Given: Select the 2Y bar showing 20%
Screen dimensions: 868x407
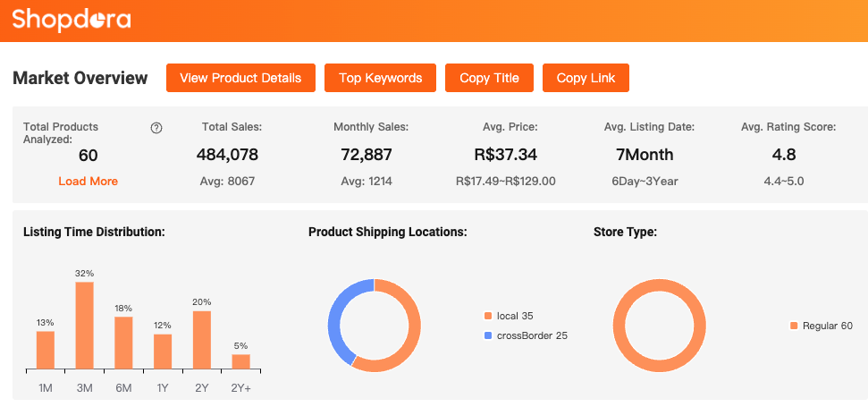Looking at the screenshot, I should tap(202, 339).
